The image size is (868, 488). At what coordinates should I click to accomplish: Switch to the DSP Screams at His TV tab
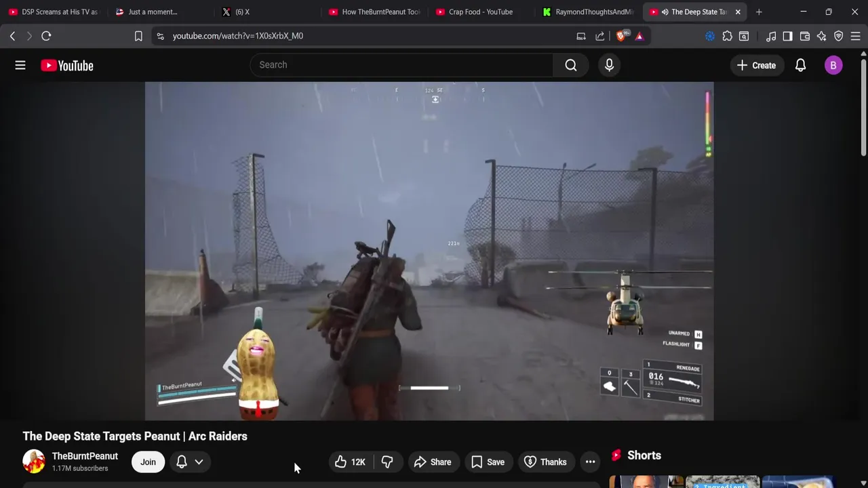(x=54, y=12)
